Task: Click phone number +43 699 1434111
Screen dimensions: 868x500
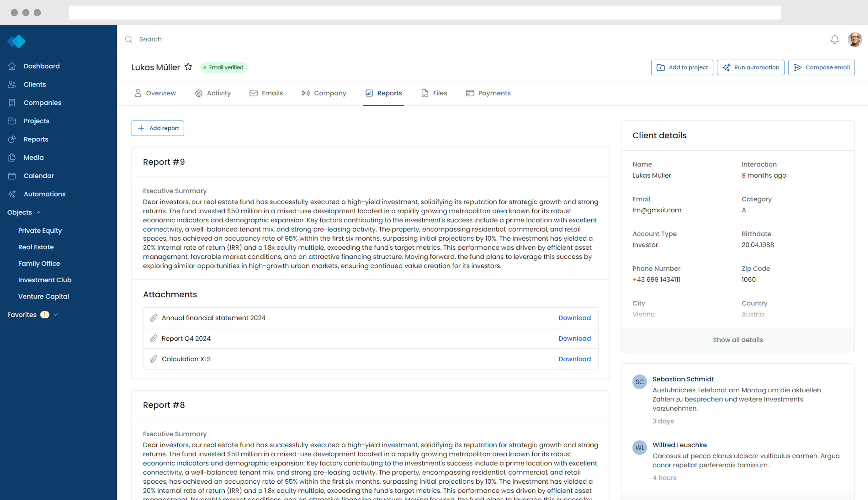Action: pos(656,280)
